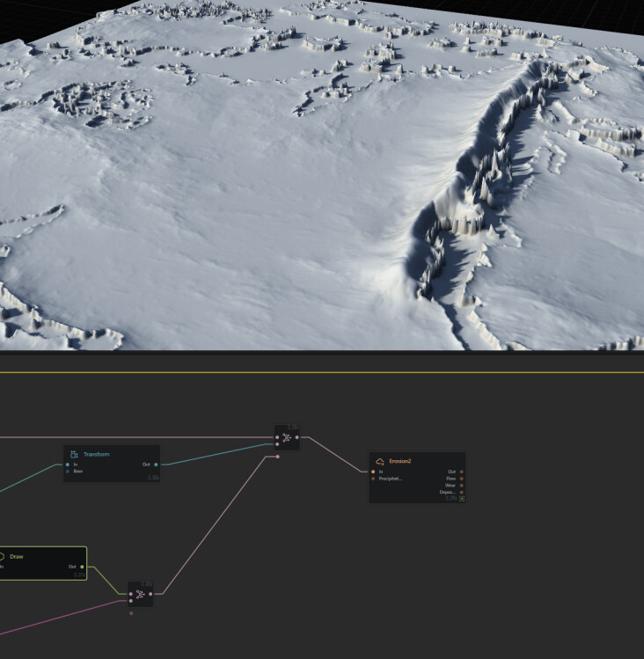Click the Erosion2 In input port
644x659 pixels.
(373, 472)
